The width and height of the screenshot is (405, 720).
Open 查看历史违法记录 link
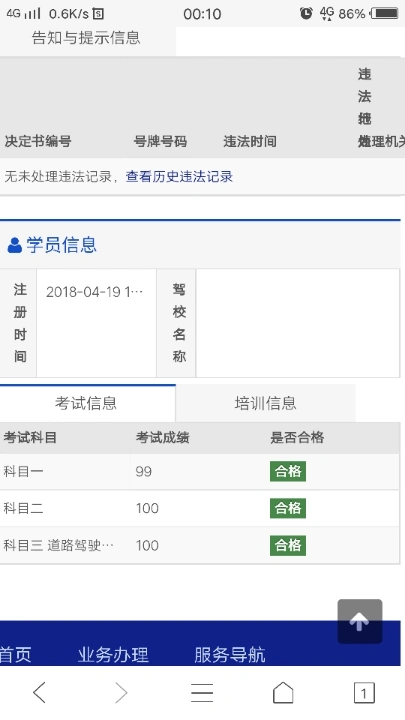179,176
